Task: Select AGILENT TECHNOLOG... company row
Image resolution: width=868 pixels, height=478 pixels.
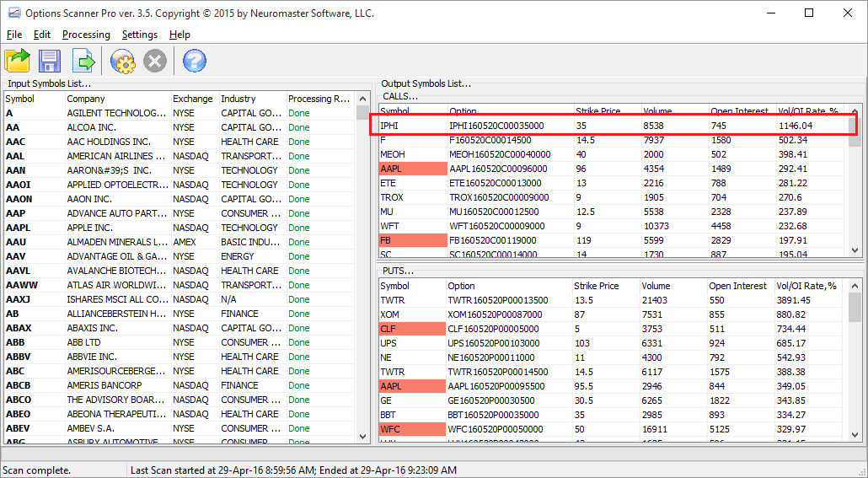Action: 179,113
